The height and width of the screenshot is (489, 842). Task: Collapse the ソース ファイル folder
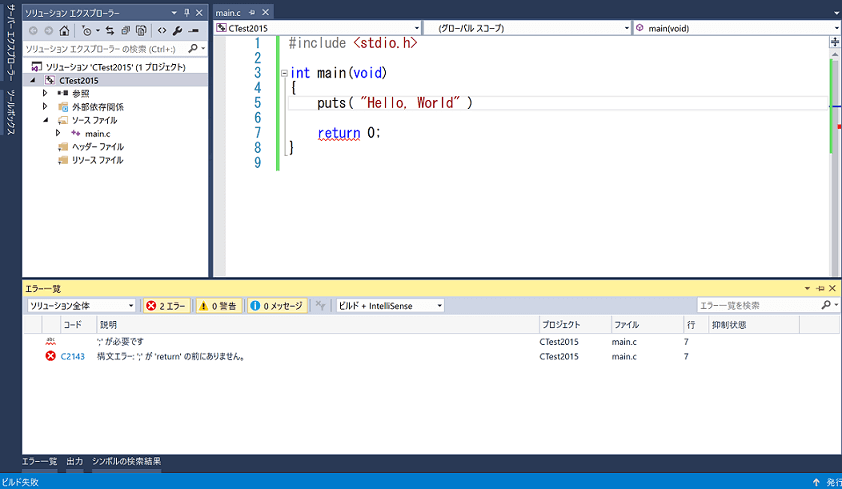click(x=46, y=120)
